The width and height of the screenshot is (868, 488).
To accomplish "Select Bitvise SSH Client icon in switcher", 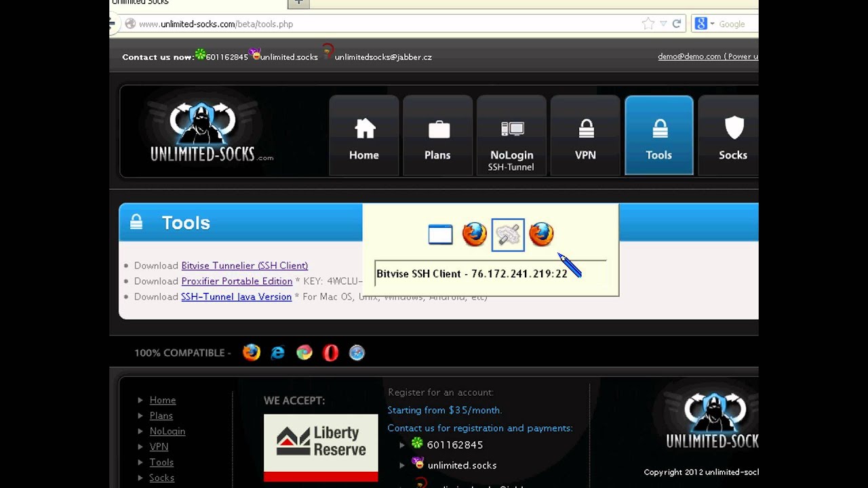I will tap(508, 235).
